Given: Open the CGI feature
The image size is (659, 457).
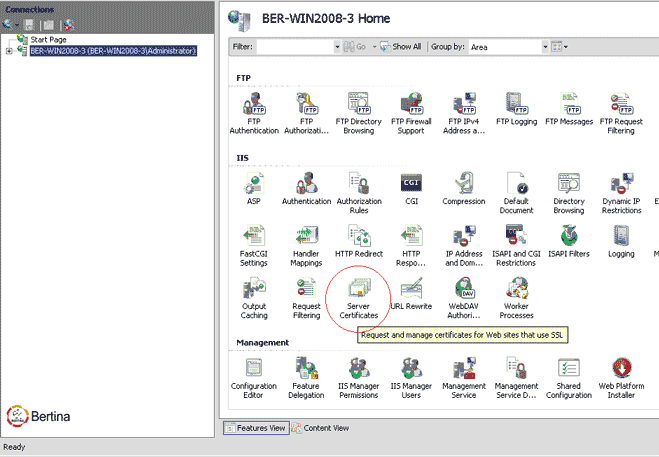Looking at the screenshot, I should pyautogui.click(x=411, y=189).
